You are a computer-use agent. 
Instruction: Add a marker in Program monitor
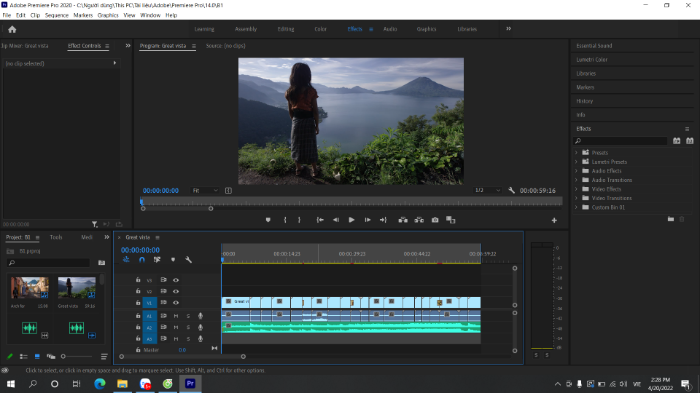268,220
